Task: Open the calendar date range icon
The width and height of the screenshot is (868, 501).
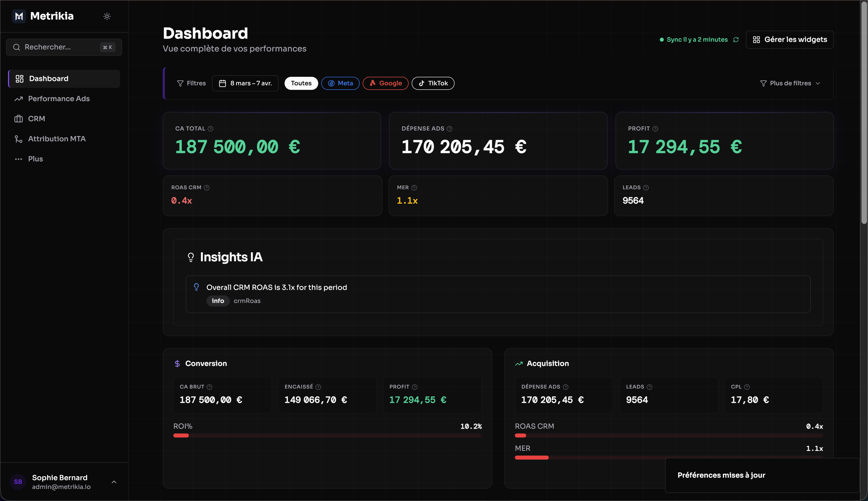Action: click(223, 83)
